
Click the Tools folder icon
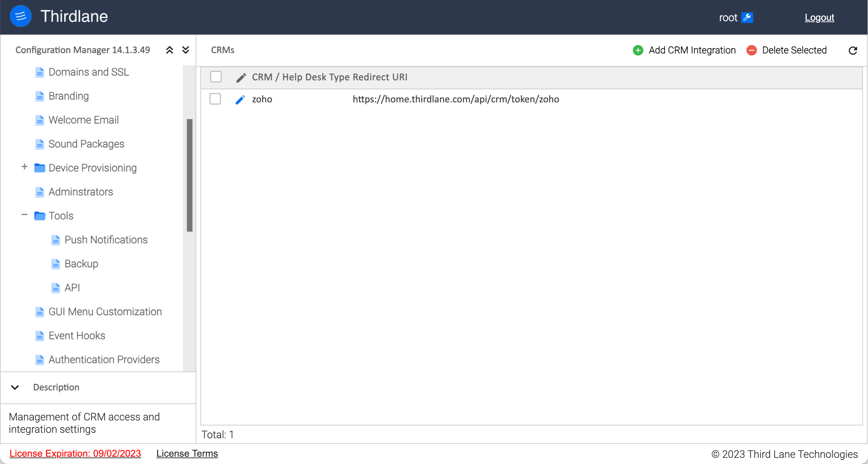pos(40,216)
